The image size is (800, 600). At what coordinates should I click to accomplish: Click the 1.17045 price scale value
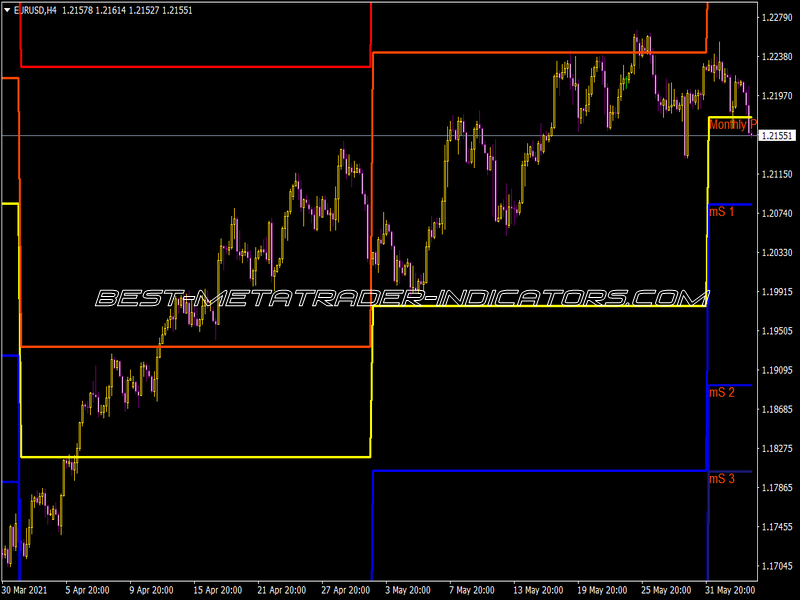(x=777, y=566)
